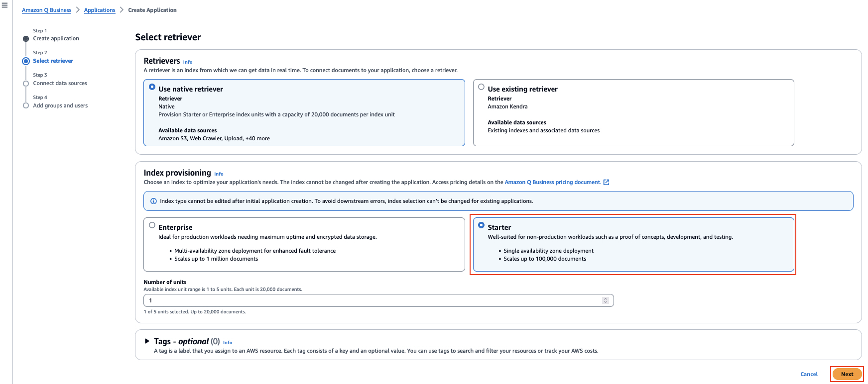Image resolution: width=868 pixels, height=384 pixels.
Task: Click the orange Next button
Action: click(847, 374)
